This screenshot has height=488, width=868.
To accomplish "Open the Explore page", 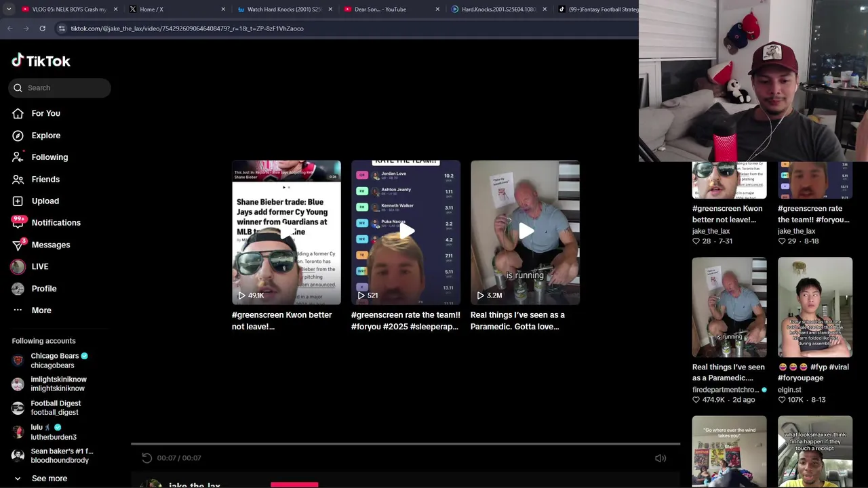I will [45, 136].
